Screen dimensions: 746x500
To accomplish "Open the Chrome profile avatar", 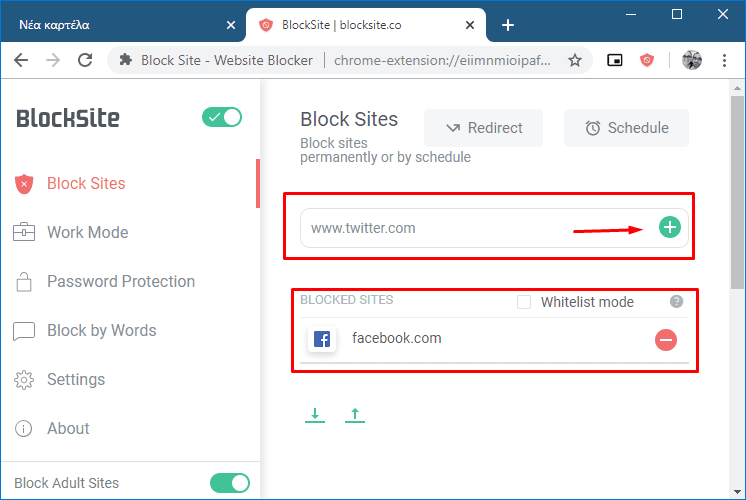I will pyautogui.click(x=691, y=60).
